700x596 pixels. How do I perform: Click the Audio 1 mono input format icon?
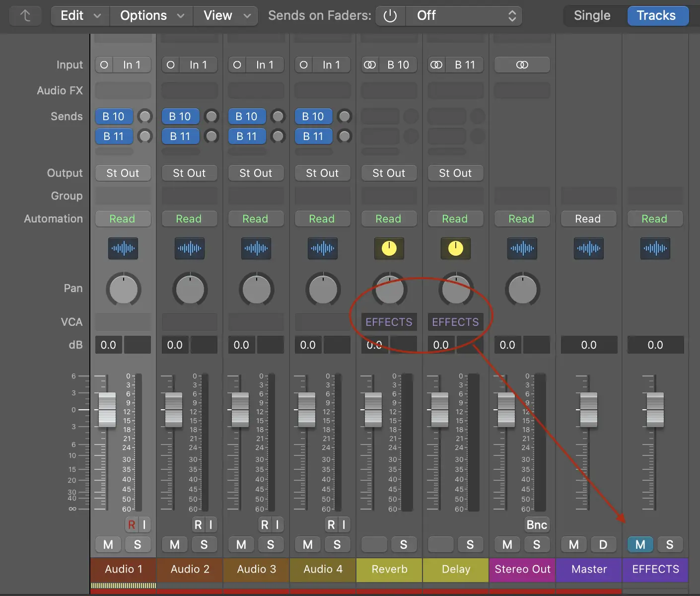pyautogui.click(x=104, y=65)
